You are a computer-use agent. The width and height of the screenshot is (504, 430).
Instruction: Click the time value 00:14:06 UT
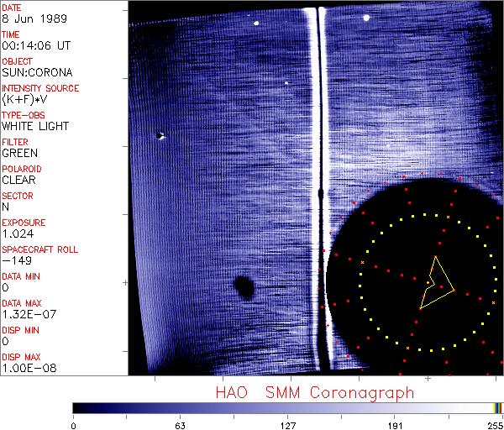[34, 46]
